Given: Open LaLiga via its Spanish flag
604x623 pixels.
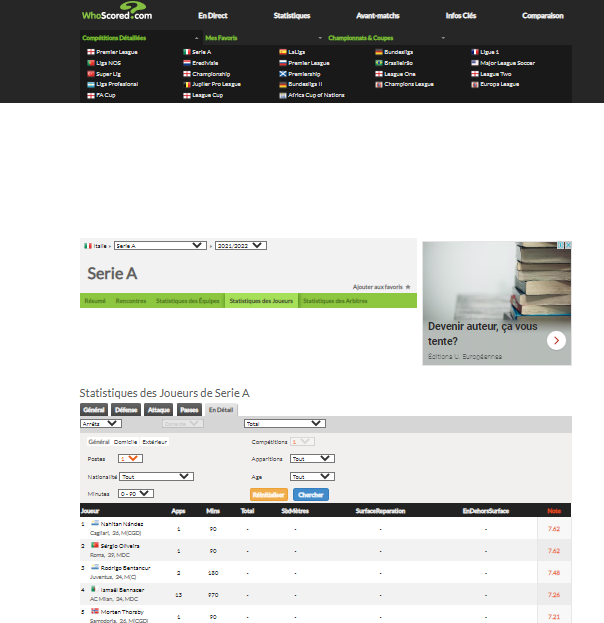Looking at the screenshot, I should pyautogui.click(x=283, y=51).
